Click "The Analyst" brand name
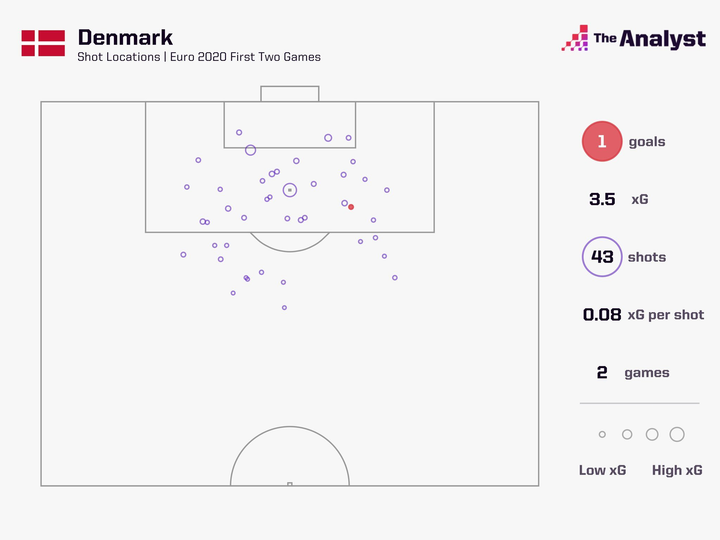Image resolution: width=720 pixels, height=540 pixels. (x=650, y=39)
